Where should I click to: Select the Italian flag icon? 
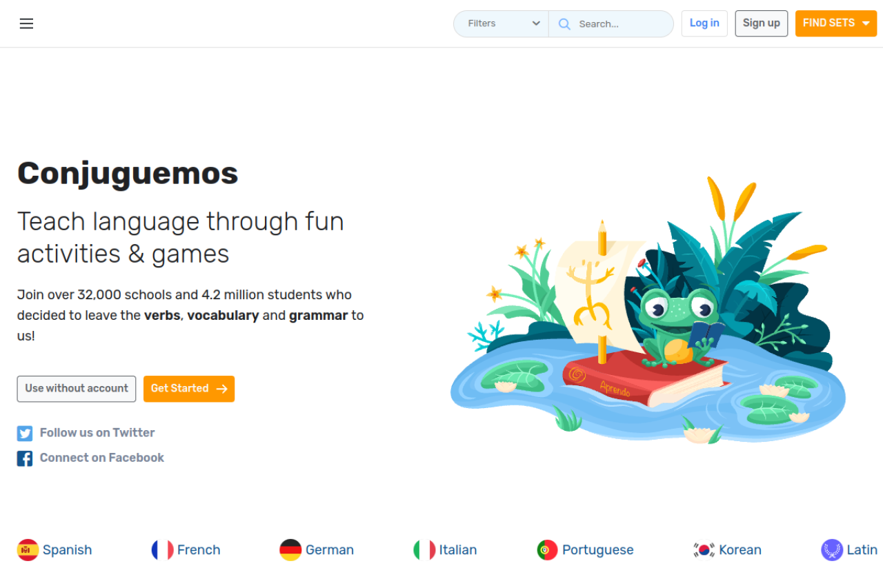pos(424,550)
